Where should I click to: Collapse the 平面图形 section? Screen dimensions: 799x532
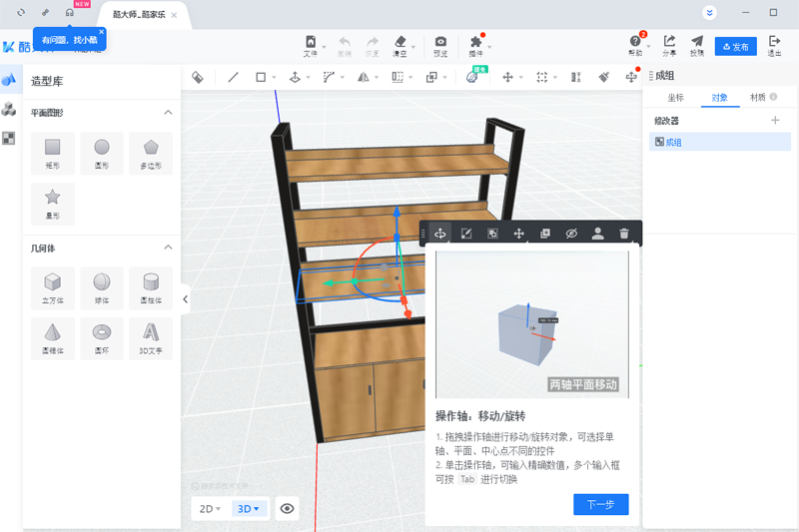coord(168,113)
